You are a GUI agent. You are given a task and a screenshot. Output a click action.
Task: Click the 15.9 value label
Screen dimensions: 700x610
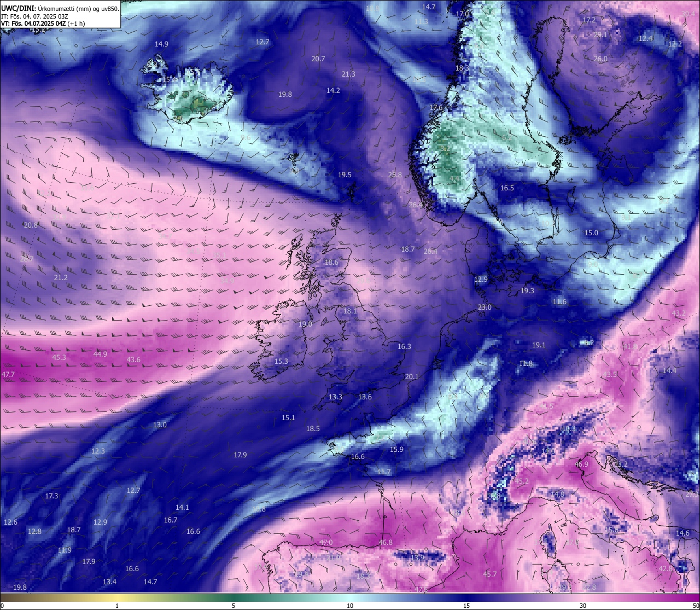(396, 449)
